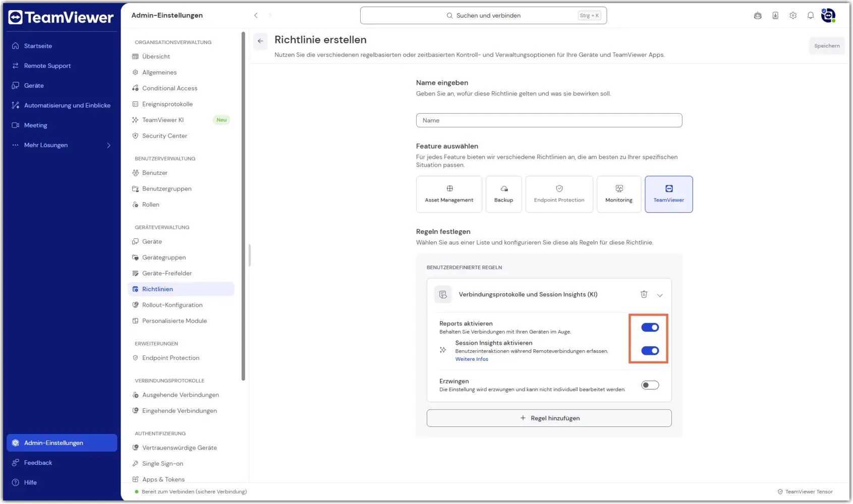Click the Bereit zum Verbinden status text

194,492
